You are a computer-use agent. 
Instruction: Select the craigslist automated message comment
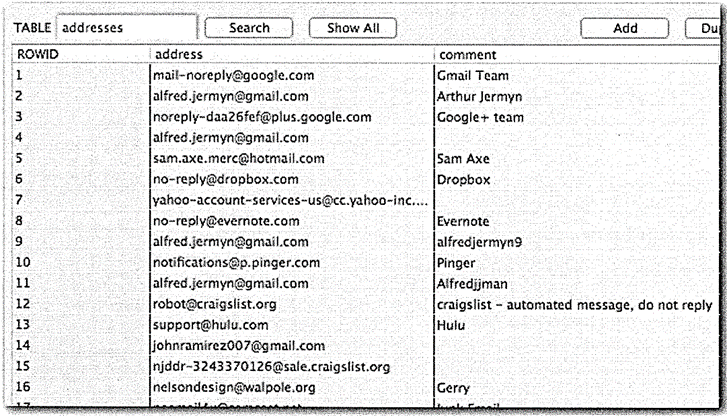(577, 304)
